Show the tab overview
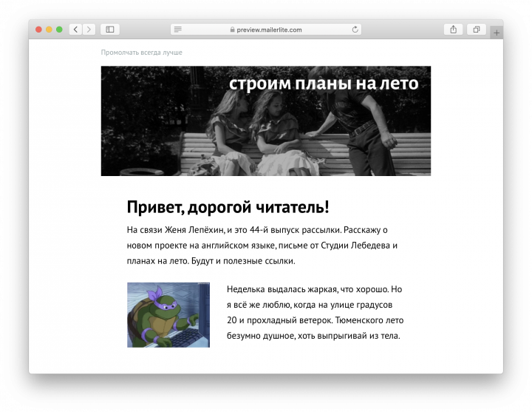 (x=477, y=30)
